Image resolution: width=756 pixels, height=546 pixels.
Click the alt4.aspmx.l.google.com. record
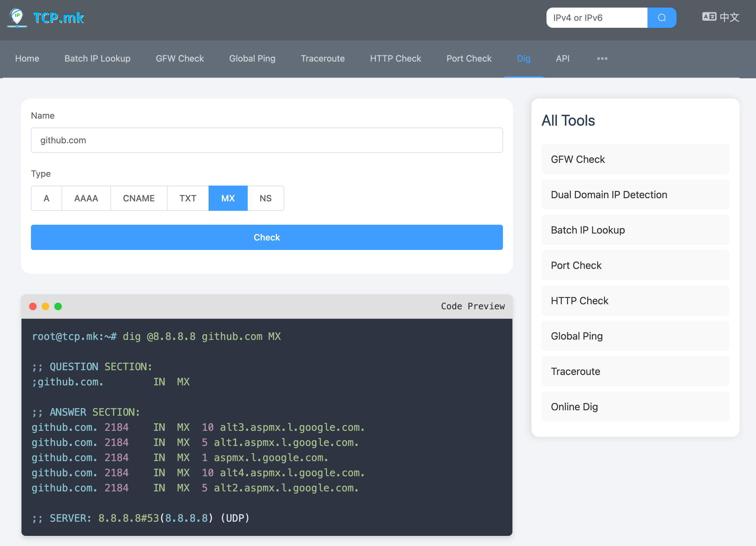(x=292, y=473)
